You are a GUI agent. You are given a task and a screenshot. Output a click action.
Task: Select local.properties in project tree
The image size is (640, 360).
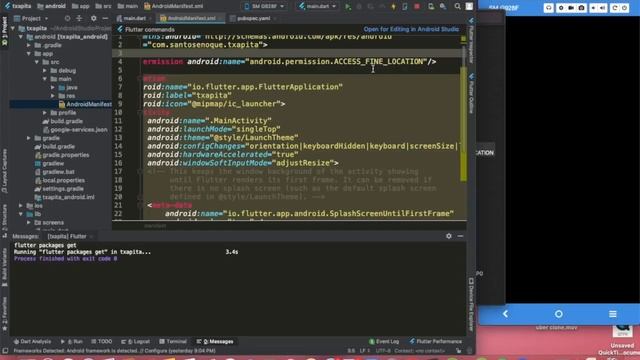point(60,180)
